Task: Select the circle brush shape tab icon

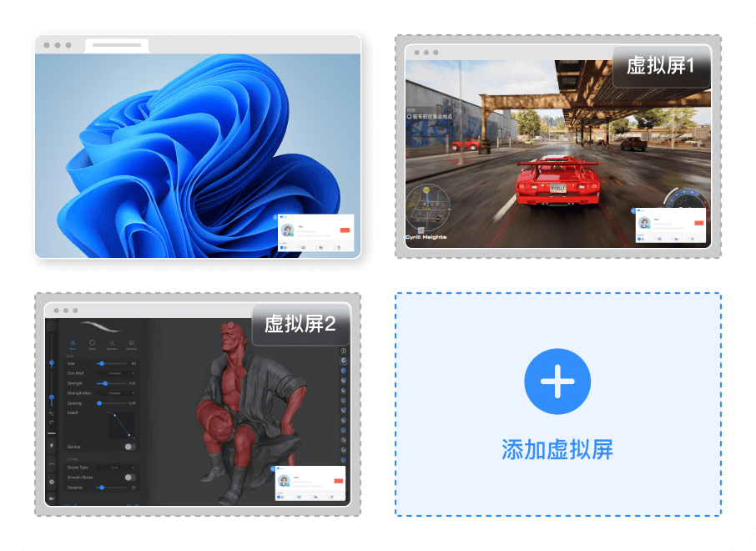Action: coord(92,342)
